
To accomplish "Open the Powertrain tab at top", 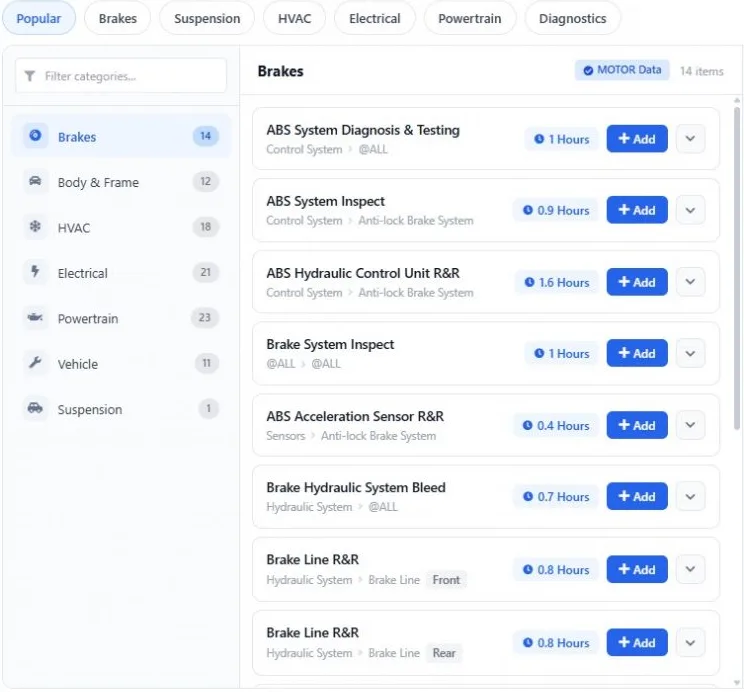I will coord(469,19).
